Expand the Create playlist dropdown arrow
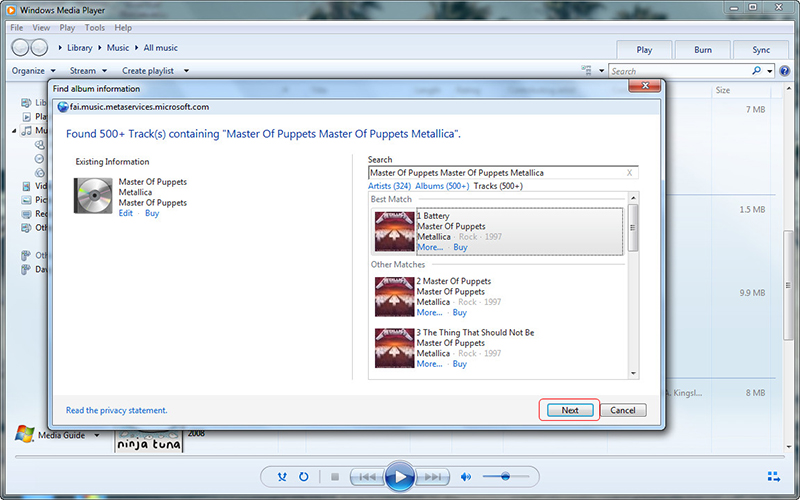 click(x=186, y=71)
